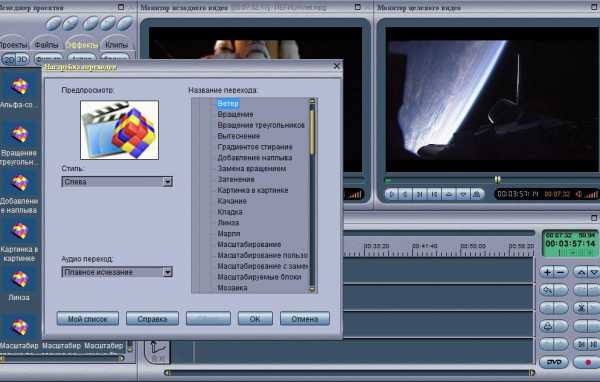Click the orange volume bars in target monitor
600x382 pixels.
592,195
